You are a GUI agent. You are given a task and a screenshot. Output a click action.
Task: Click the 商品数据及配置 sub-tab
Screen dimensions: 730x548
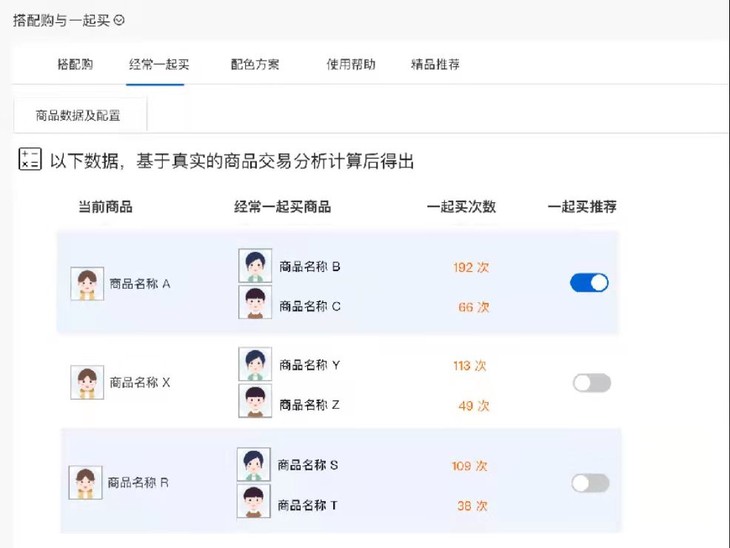[x=78, y=115]
